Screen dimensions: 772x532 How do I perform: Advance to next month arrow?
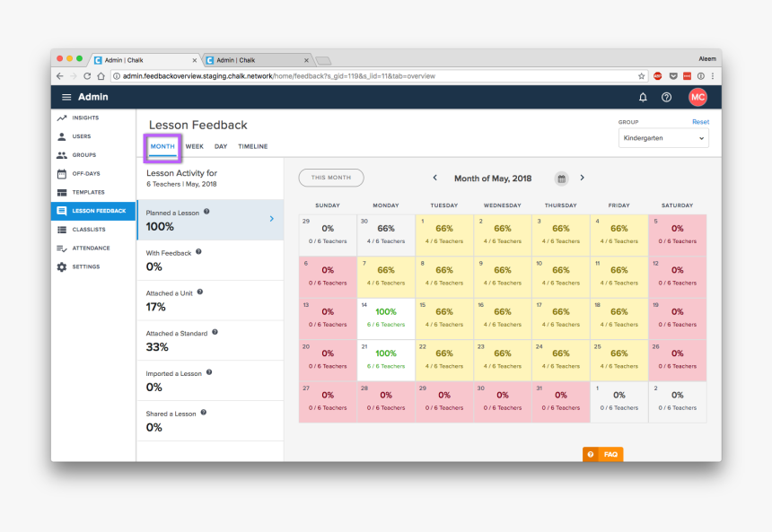click(582, 178)
